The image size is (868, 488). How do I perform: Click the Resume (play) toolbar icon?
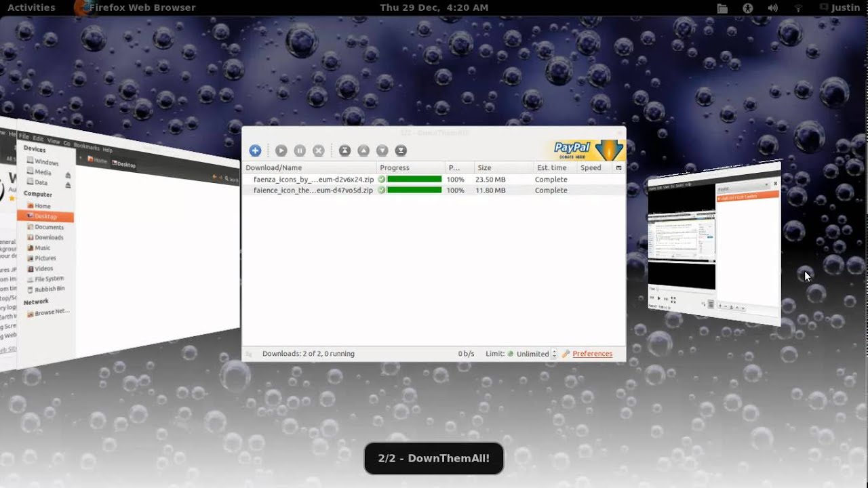281,150
